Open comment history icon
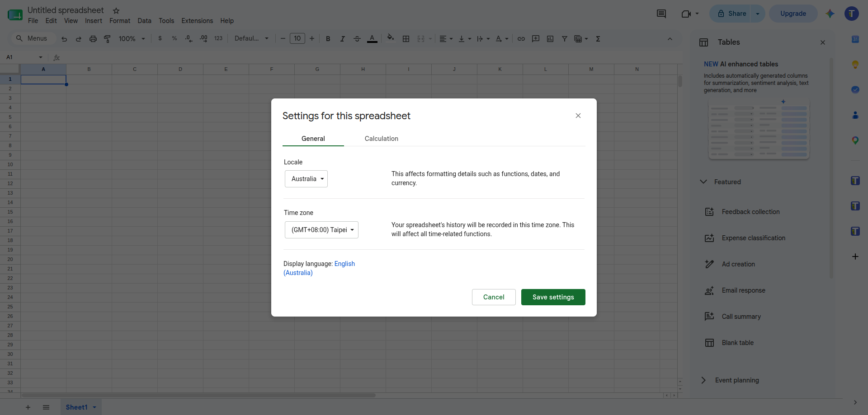Screen dimensions: 868x415 point(661,14)
